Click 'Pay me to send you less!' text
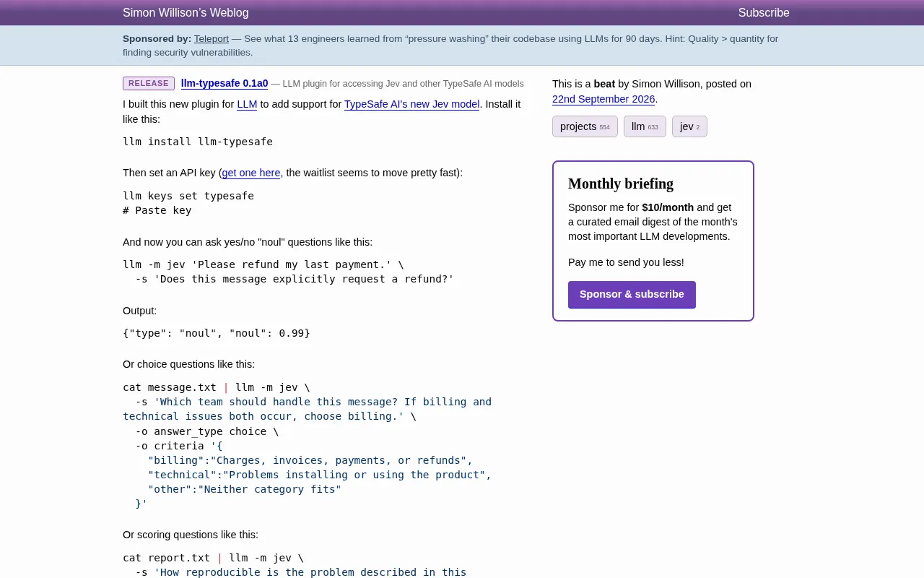This screenshot has height=578, width=924. [626, 262]
